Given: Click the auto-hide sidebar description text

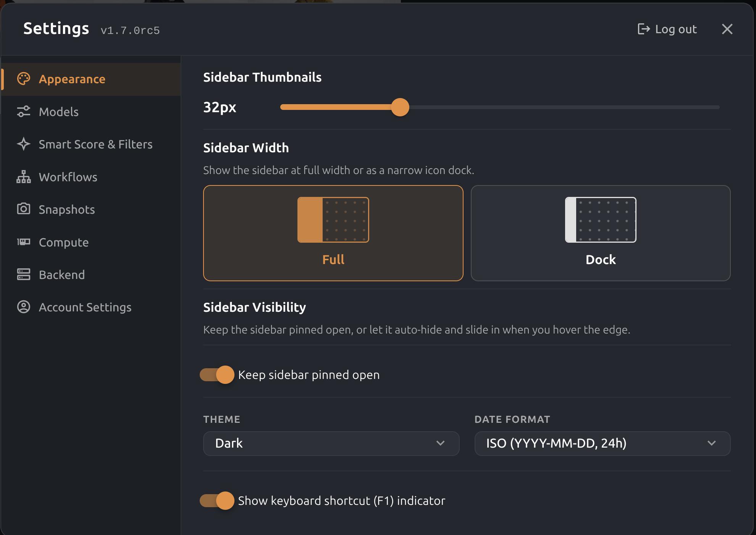Looking at the screenshot, I should (x=417, y=330).
